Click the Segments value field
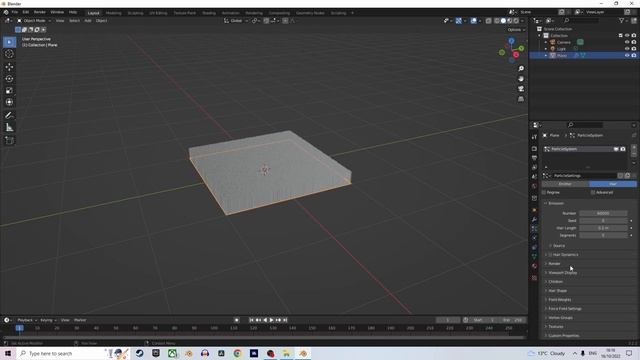Image resolution: width=640 pixels, height=360 pixels. coord(603,236)
